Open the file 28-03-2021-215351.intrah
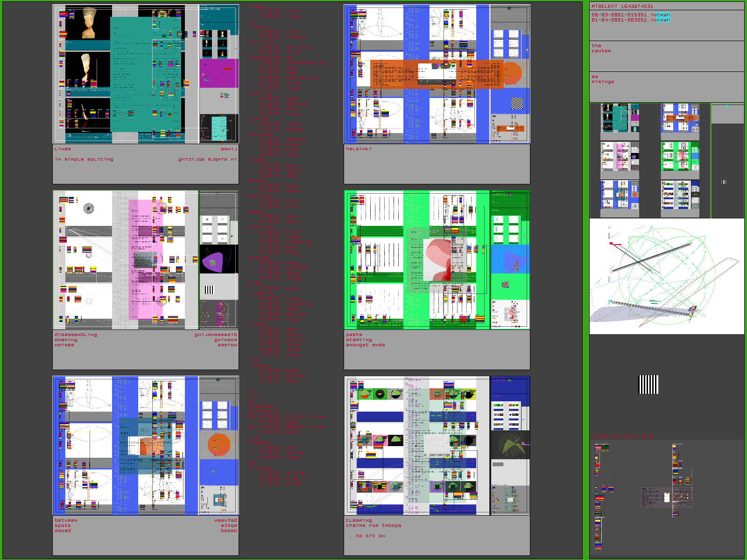 630,15
